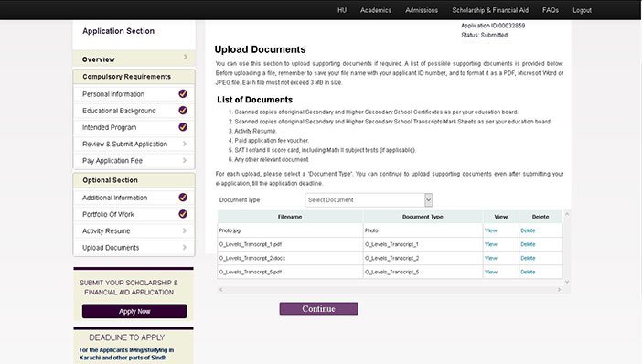Click checkmark icon beside Additional Information

pyautogui.click(x=183, y=198)
